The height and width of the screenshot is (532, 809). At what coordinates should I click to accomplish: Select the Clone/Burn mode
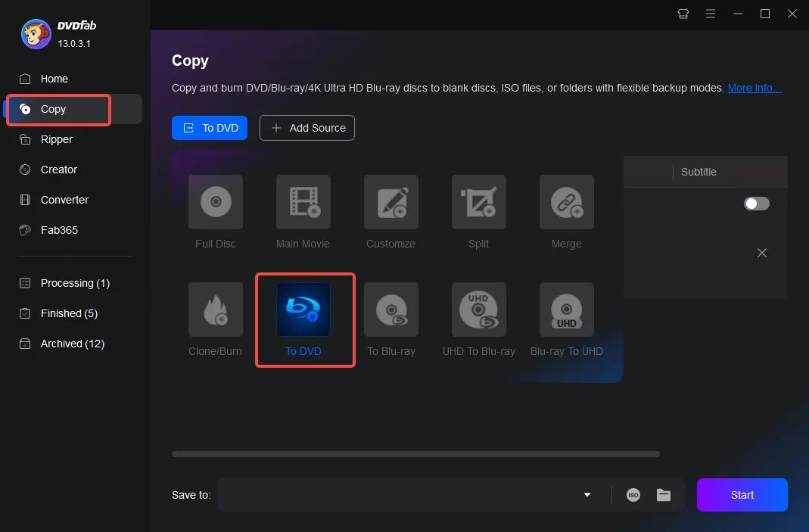(215, 320)
